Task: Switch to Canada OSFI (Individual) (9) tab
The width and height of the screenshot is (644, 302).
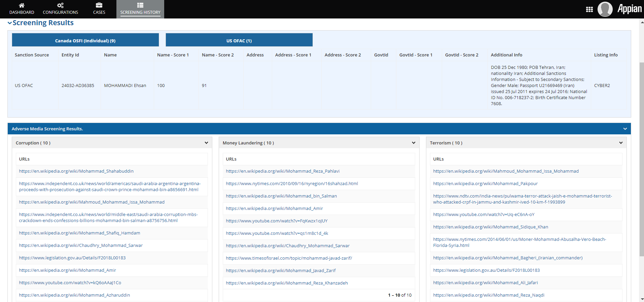Action: tap(85, 40)
